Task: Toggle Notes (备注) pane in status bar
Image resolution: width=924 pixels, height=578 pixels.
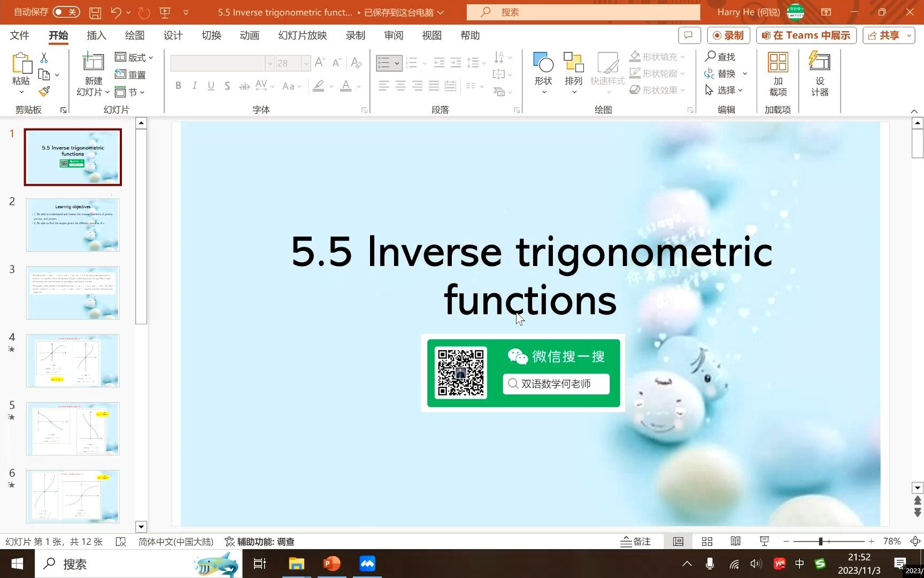Action: pos(635,542)
